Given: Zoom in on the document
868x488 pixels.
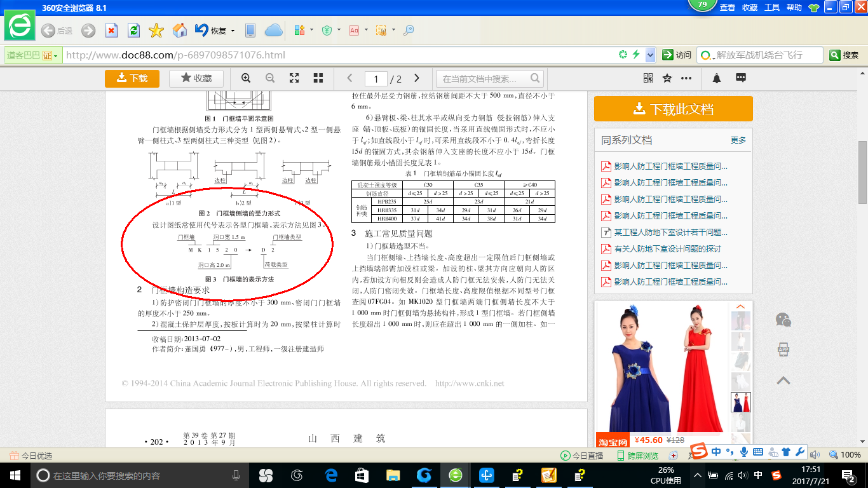Looking at the screenshot, I should 246,78.
